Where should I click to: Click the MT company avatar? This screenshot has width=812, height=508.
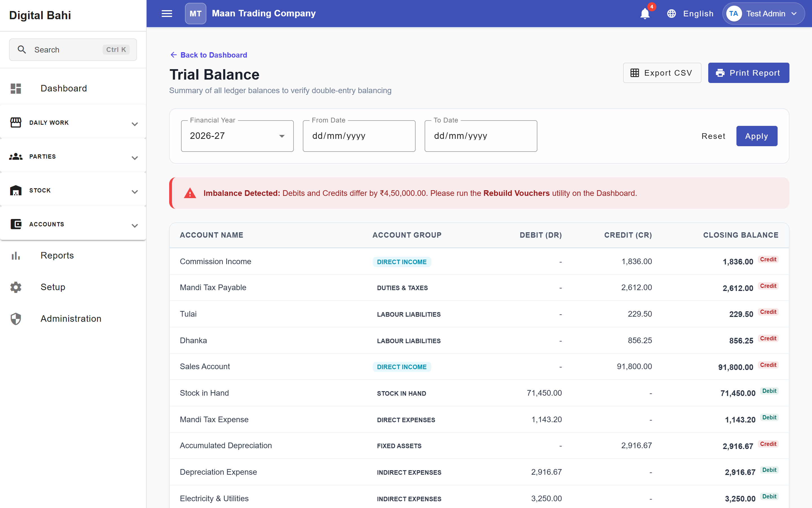tap(196, 14)
